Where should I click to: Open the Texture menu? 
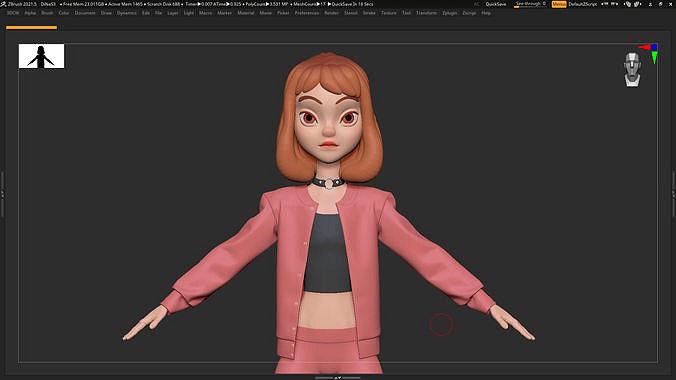389,13
